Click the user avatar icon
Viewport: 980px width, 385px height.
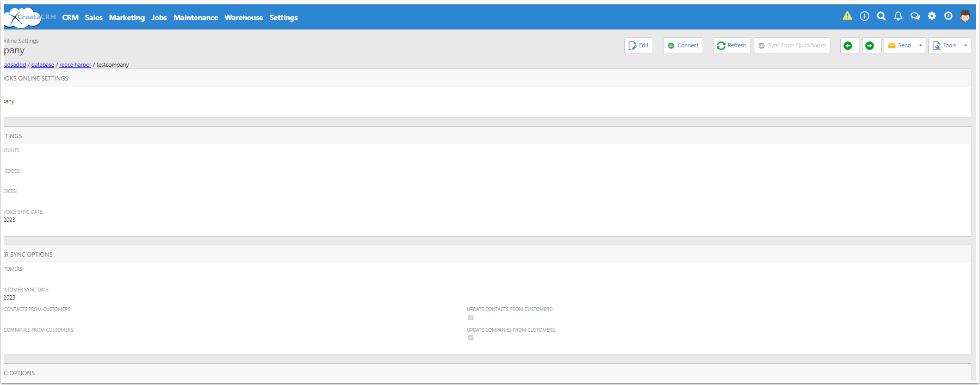point(965,16)
